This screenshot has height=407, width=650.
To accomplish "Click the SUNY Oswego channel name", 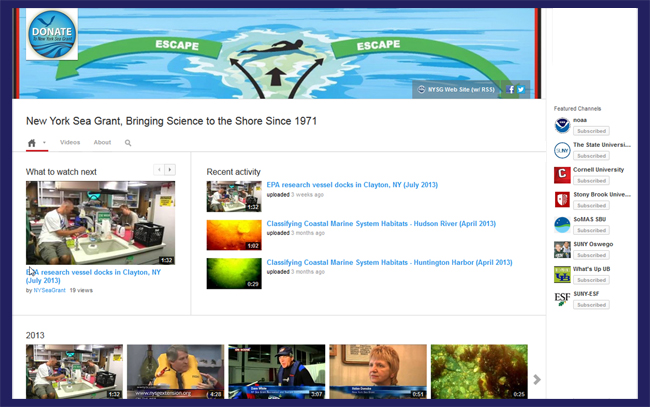I will [593, 245].
